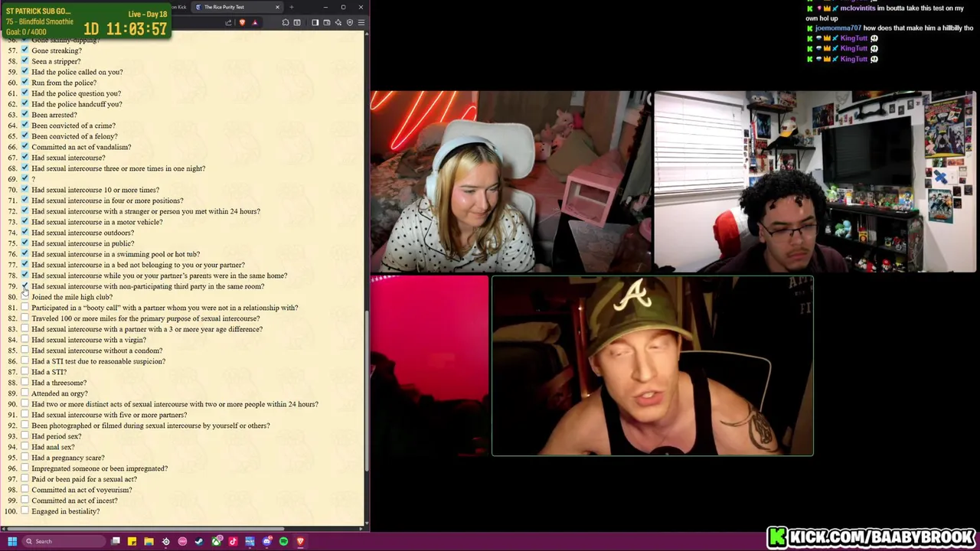Select the blonde streamer webcam feed
Screen dimensions: 980x551
[x=511, y=182]
